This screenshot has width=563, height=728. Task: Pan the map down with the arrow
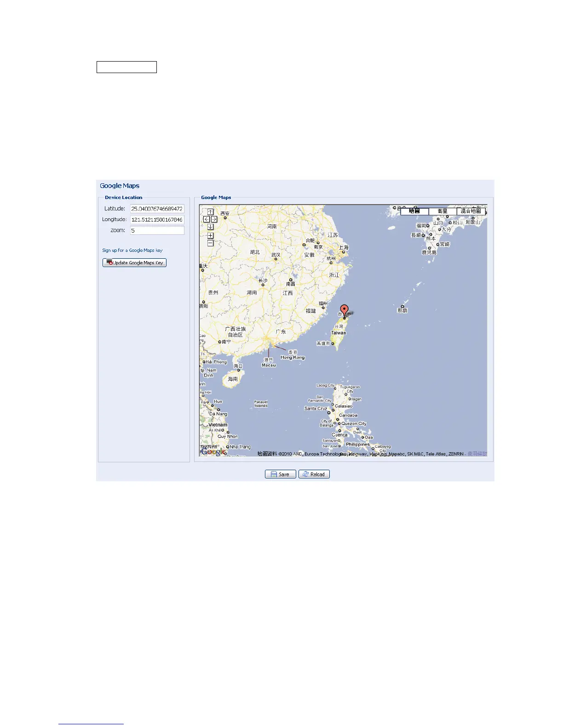(x=210, y=227)
